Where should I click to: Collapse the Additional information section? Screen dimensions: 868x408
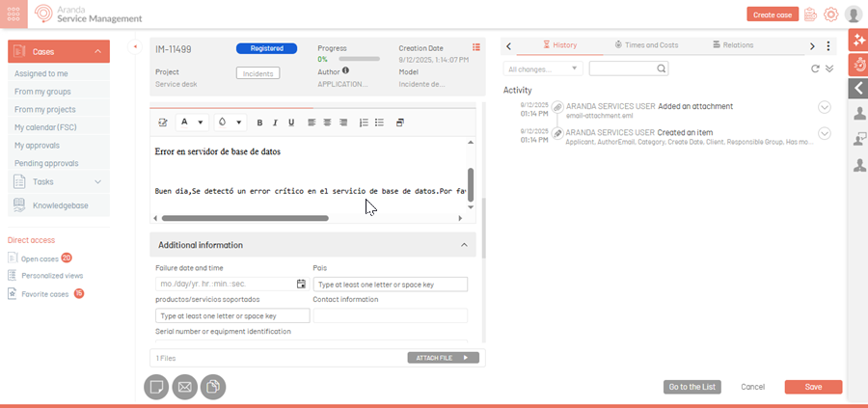[464, 245]
